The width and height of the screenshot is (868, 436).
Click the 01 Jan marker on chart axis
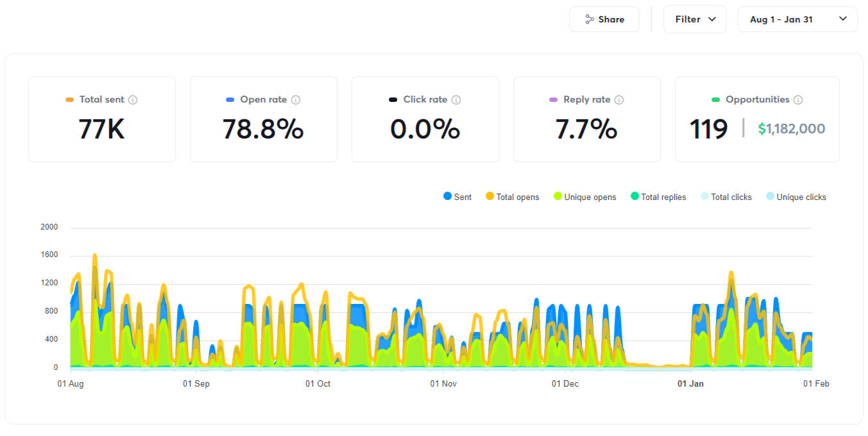click(690, 383)
